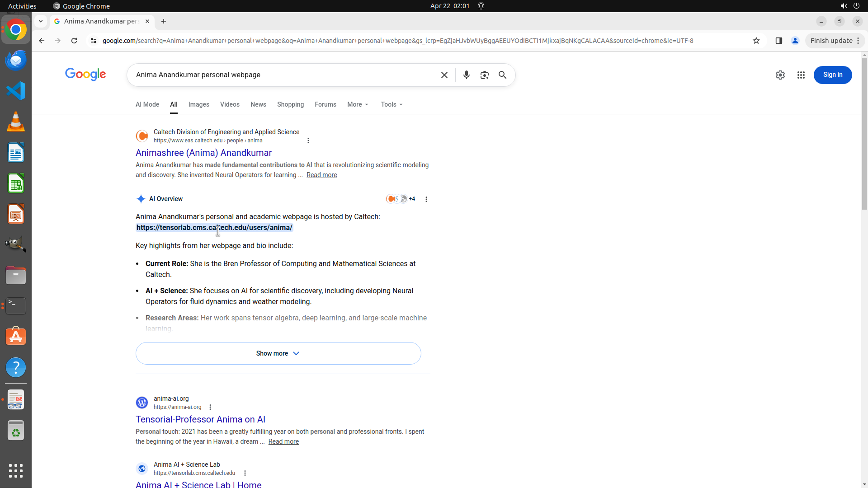The image size is (868, 488).
Task: Open Google apps grid icon
Action: [x=801, y=75]
